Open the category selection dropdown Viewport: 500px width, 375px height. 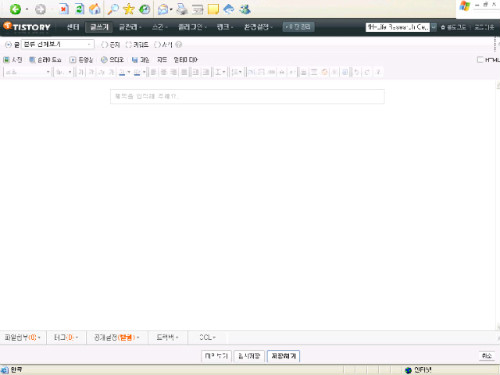(x=58, y=44)
